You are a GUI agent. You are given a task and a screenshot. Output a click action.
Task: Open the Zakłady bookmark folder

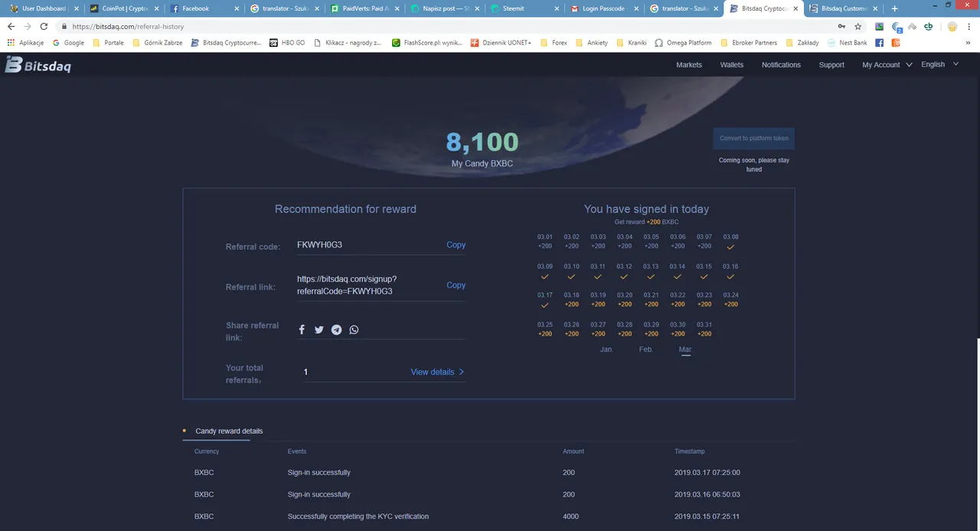803,43
